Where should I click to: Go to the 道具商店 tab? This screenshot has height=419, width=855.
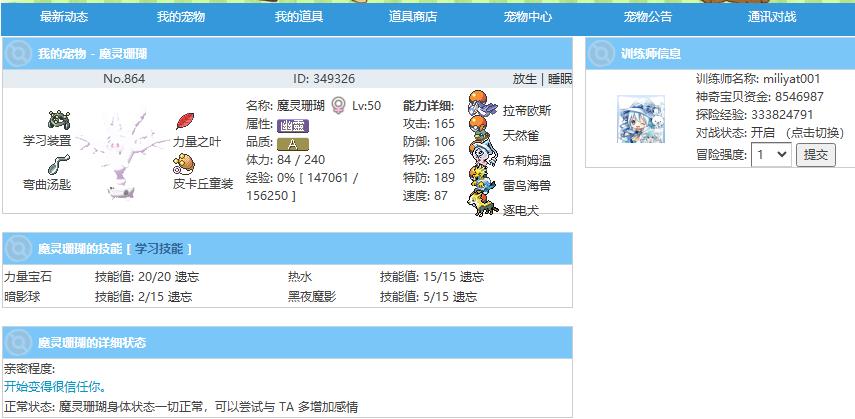point(413,17)
